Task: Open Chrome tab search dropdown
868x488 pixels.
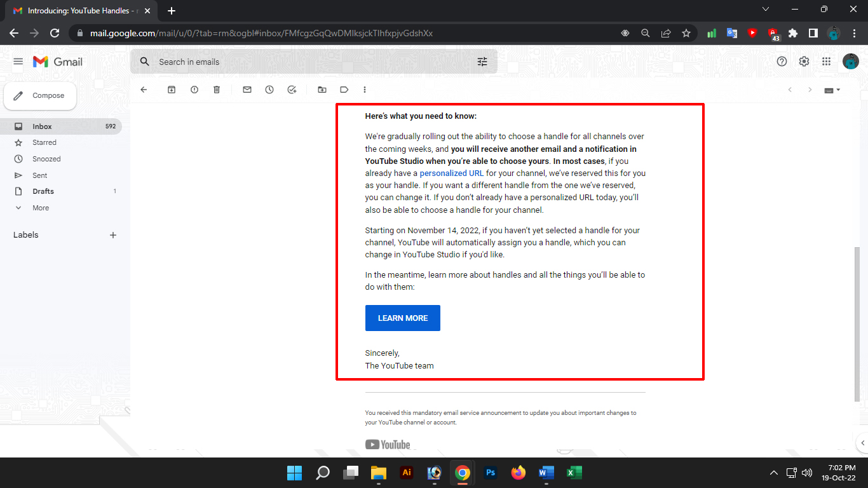Action: pos(766,10)
